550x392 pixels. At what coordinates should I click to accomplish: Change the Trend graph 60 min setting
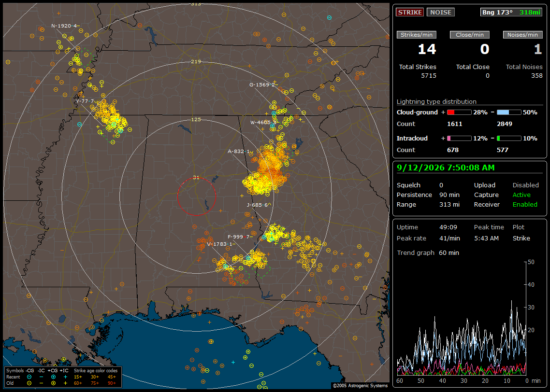tap(449, 253)
